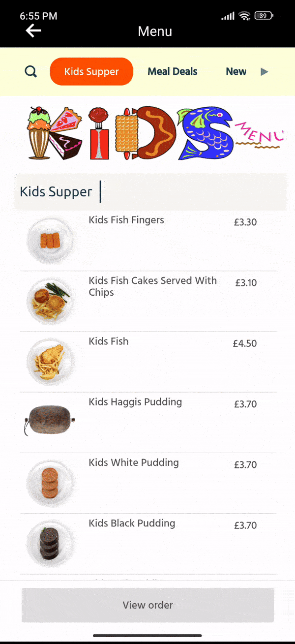Select Kids Fish Cakes Served With Chips
This screenshot has height=644, width=295.
152,286
